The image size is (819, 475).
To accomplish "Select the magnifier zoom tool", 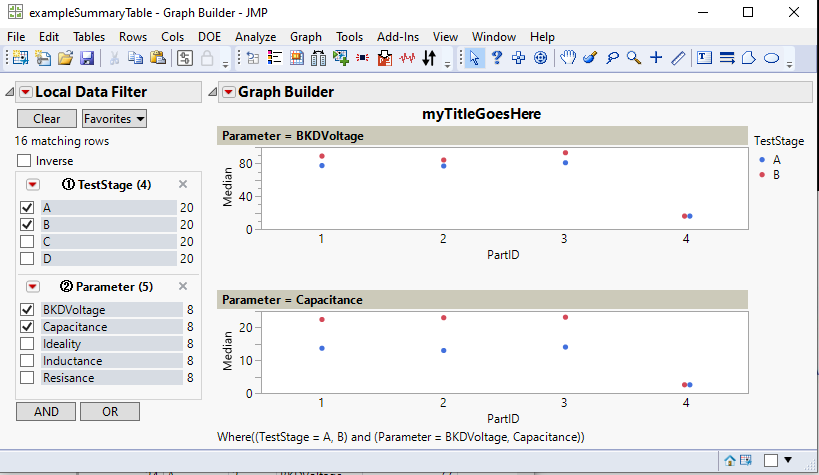I will (634, 57).
